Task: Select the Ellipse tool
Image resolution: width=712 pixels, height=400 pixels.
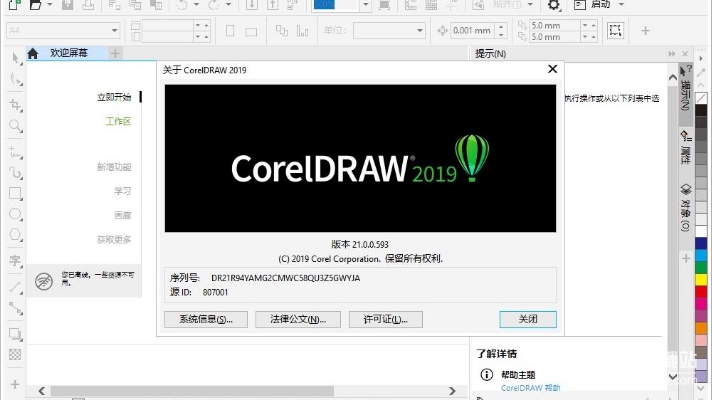Action: click(x=15, y=215)
